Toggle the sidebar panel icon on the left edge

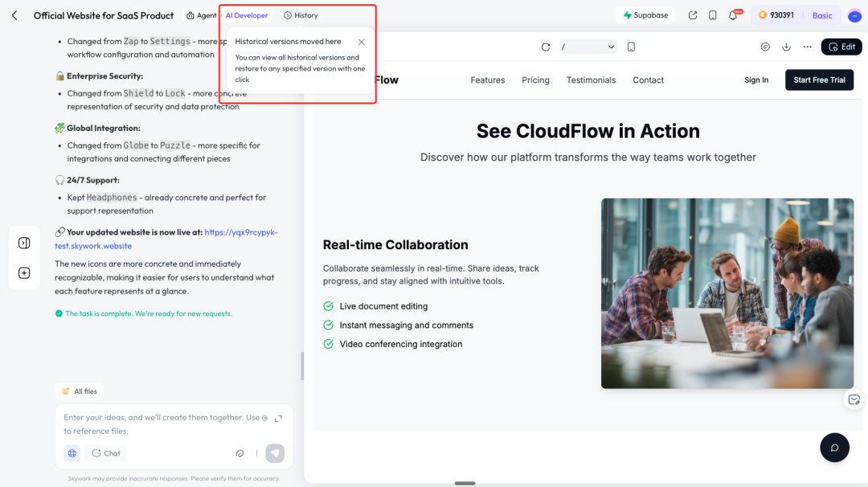coord(24,243)
